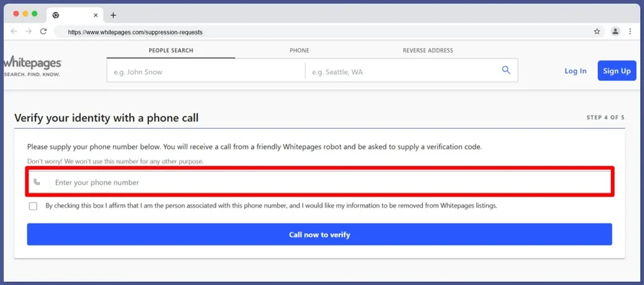Open the browser profile avatar icon

coord(615,31)
